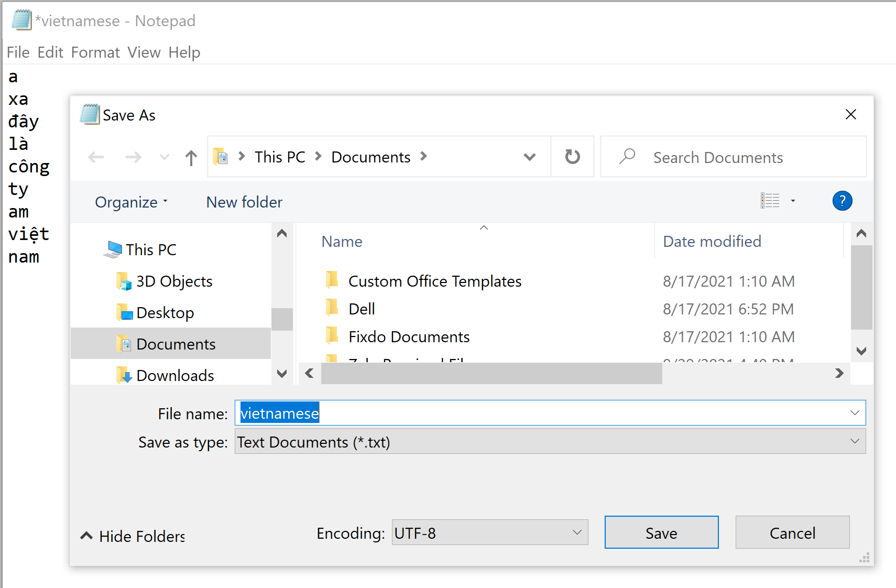The height and width of the screenshot is (588, 896).
Task: Sort by the Date modified column header
Action: [712, 242]
